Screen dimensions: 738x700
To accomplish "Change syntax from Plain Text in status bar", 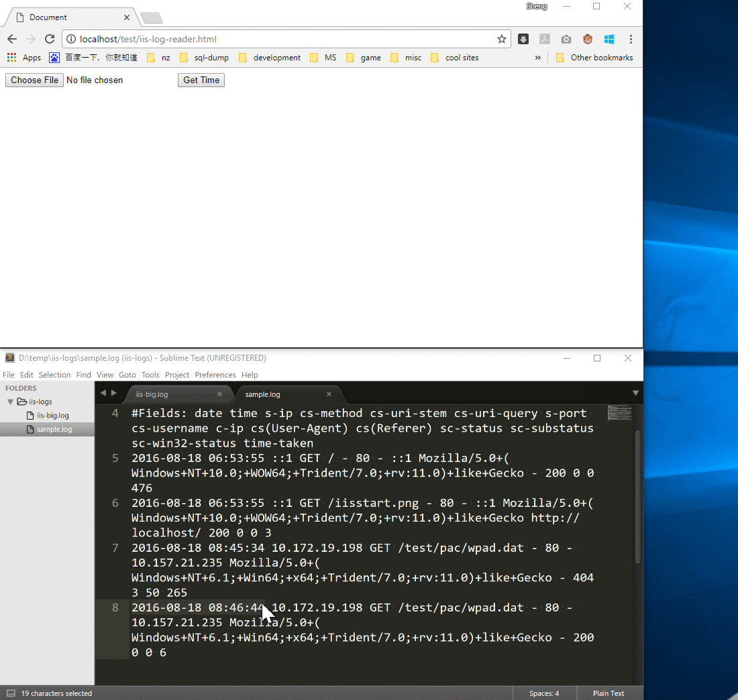I will (608, 693).
